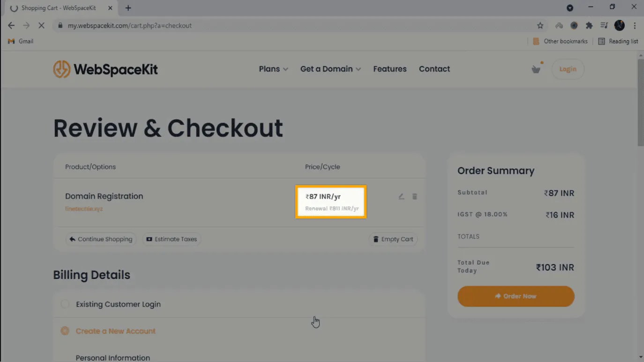
Task: Bookmark this page with the star icon
Action: 540,26
